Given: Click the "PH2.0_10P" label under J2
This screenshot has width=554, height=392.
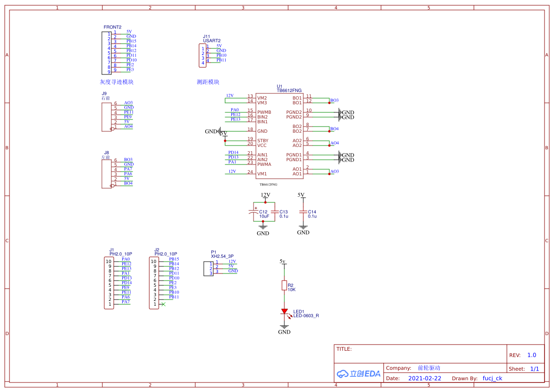Looking at the screenshot, I should coord(166,254).
